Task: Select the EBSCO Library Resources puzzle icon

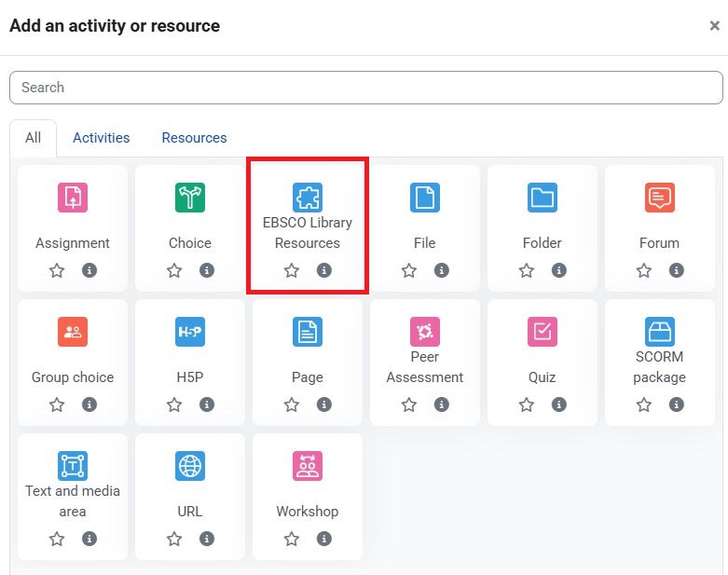Action: click(x=307, y=198)
